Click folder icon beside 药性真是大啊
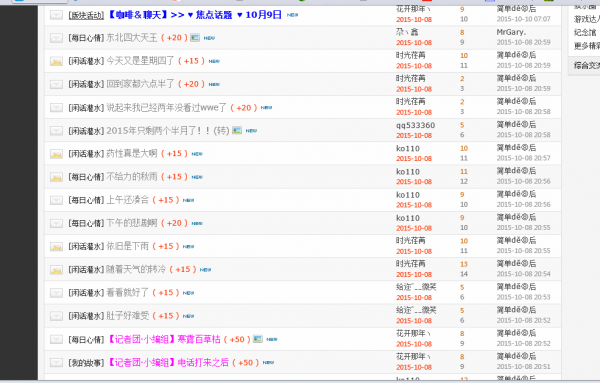The width and height of the screenshot is (600, 383). (x=56, y=154)
